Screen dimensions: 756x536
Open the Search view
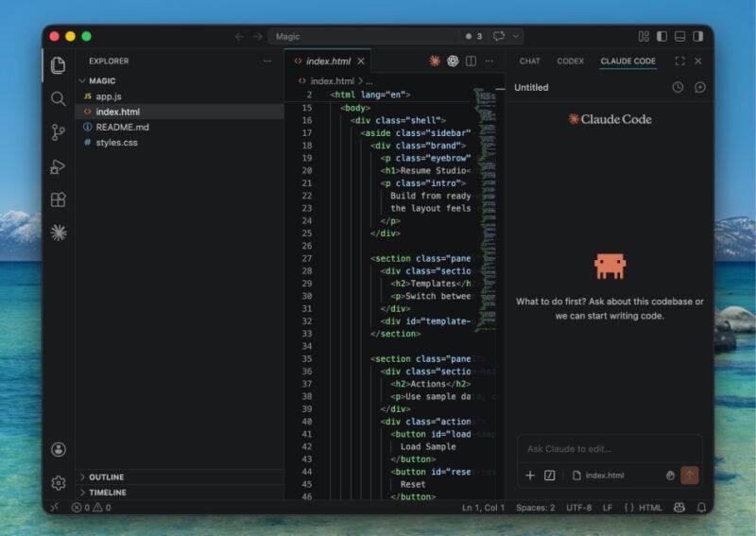[59, 98]
